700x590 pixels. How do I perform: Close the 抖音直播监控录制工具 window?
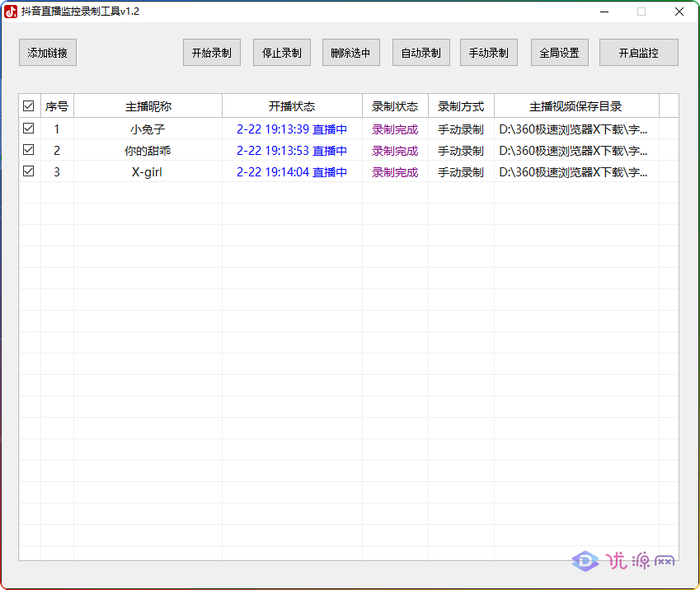[x=679, y=12]
